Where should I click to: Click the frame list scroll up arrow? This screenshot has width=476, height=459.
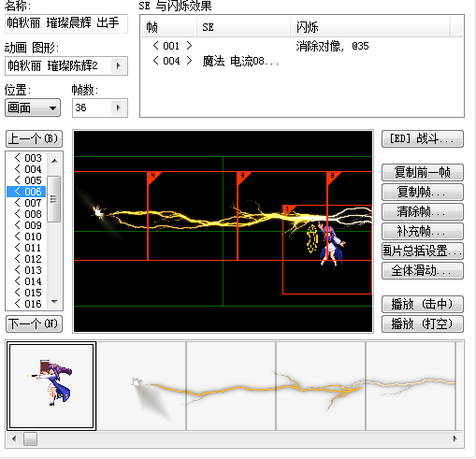pos(54,161)
